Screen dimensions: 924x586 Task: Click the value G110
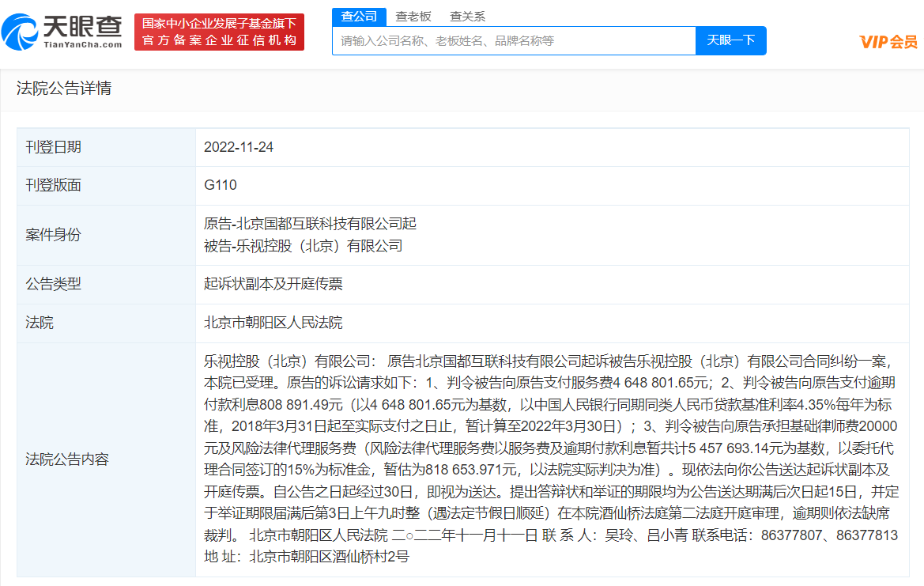(221, 185)
